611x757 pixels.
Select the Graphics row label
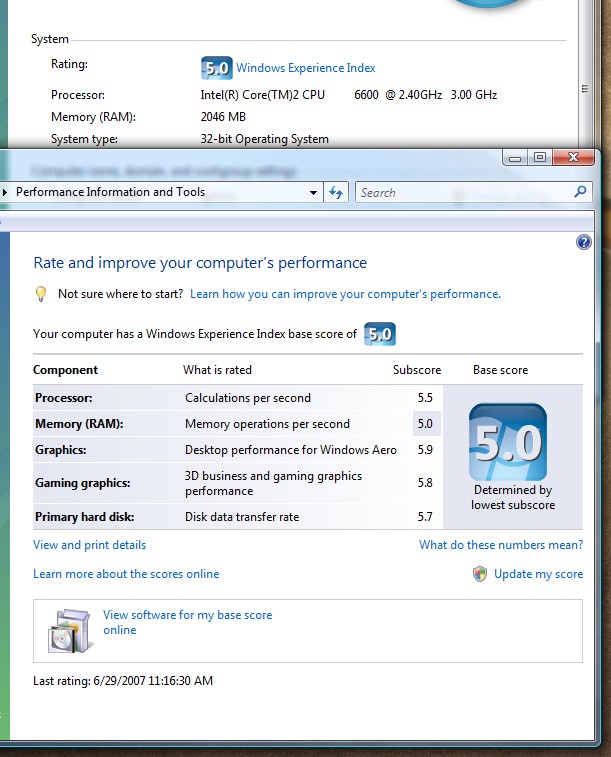pos(61,450)
